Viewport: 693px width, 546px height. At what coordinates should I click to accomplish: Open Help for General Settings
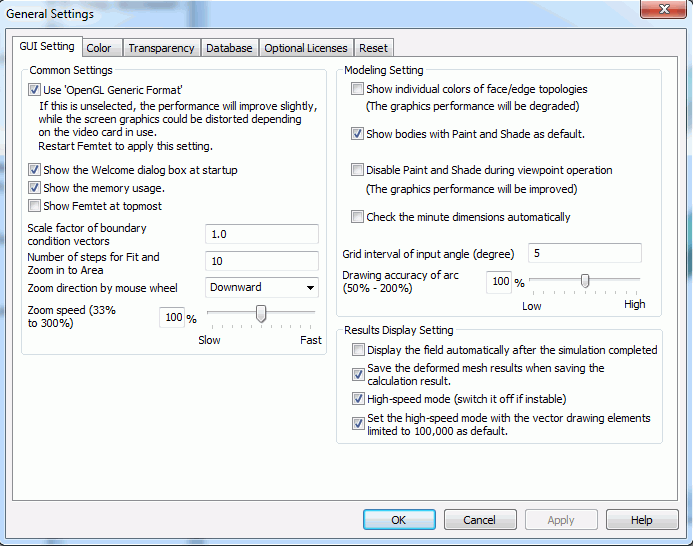point(642,520)
